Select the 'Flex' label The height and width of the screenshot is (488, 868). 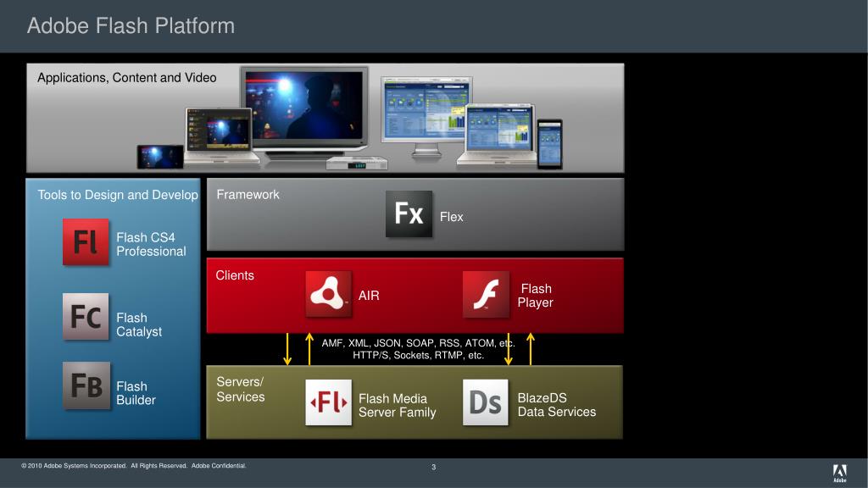pos(452,217)
